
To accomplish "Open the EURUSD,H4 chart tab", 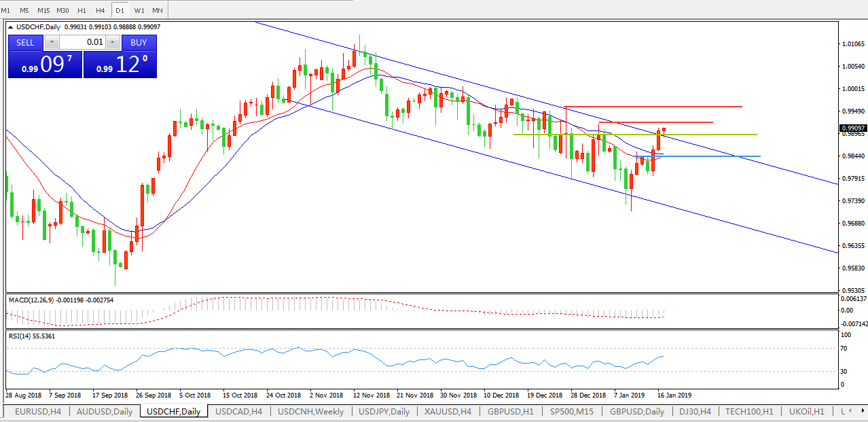I will tap(36, 412).
